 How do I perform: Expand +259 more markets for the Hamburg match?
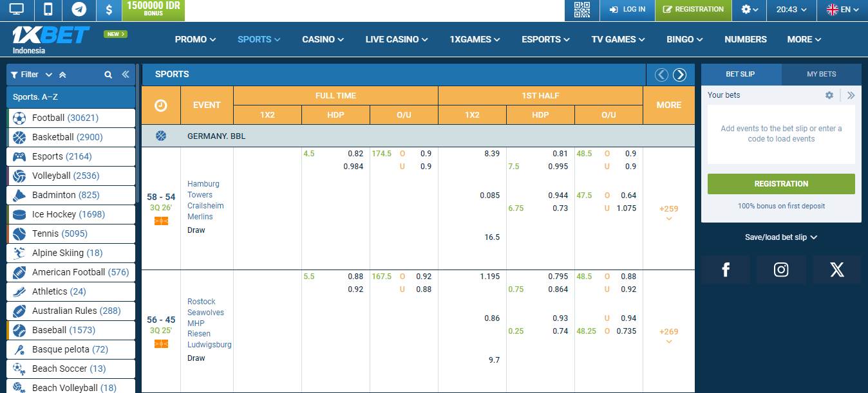669,212
